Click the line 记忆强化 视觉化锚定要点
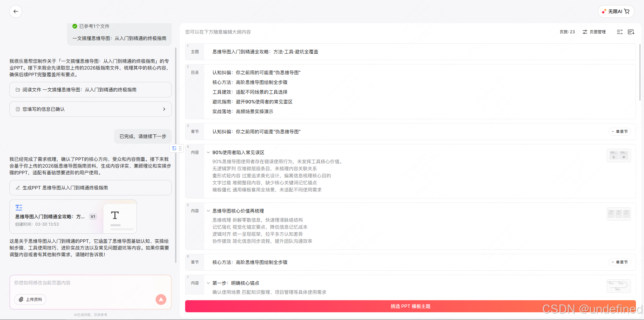 click(x=260, y=227)
